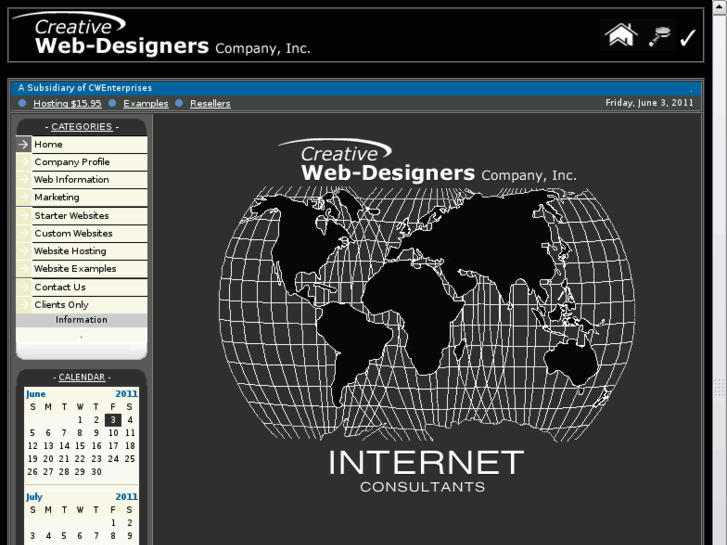This screenshot has height=545, width=727.
Task: Select the Marketing category
Action: pos(57,197)
